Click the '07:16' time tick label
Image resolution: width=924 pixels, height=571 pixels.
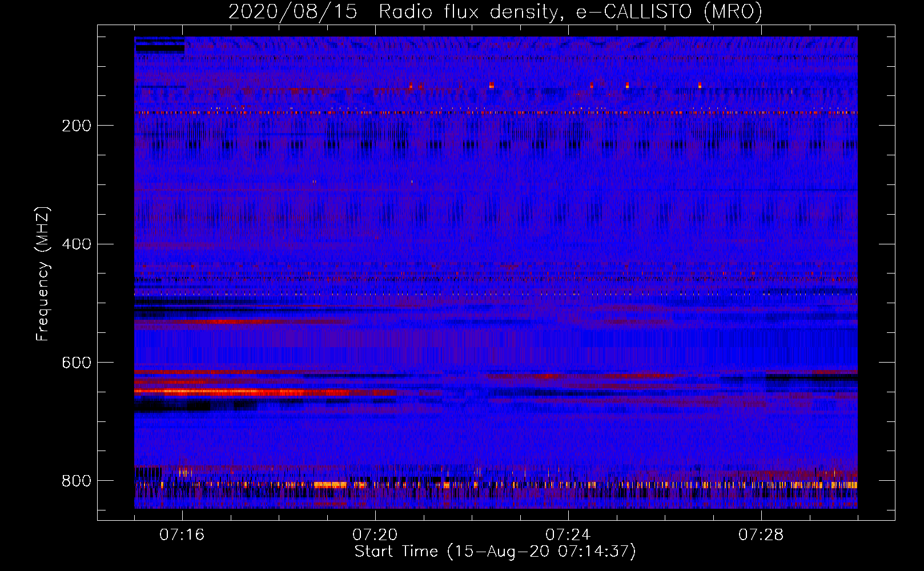point(182,535)
